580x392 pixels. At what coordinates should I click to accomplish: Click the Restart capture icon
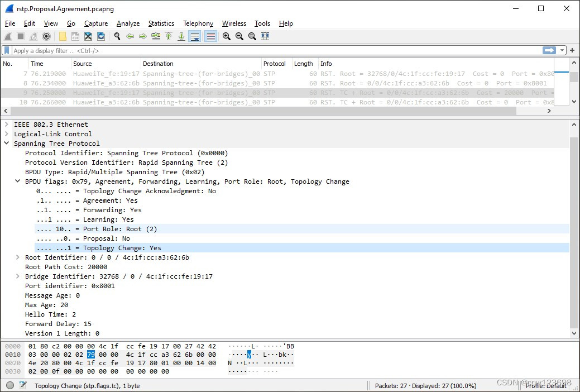click(33, 36)
